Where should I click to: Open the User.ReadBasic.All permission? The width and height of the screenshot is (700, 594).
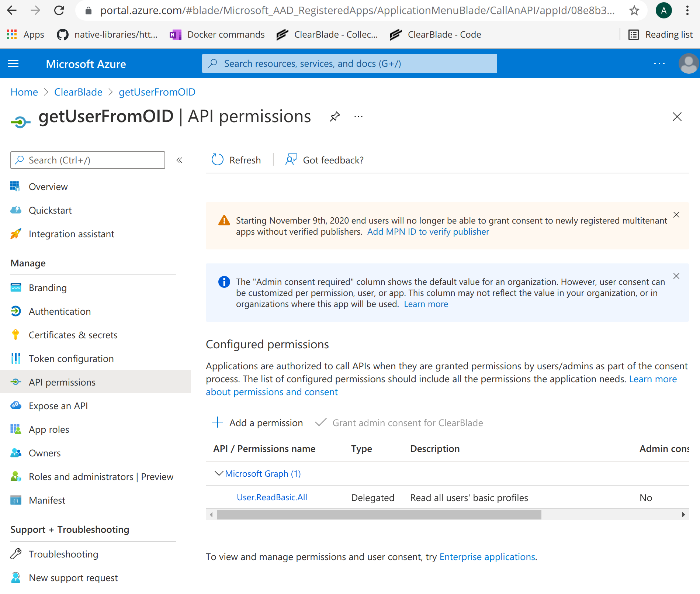coord(272,497)
